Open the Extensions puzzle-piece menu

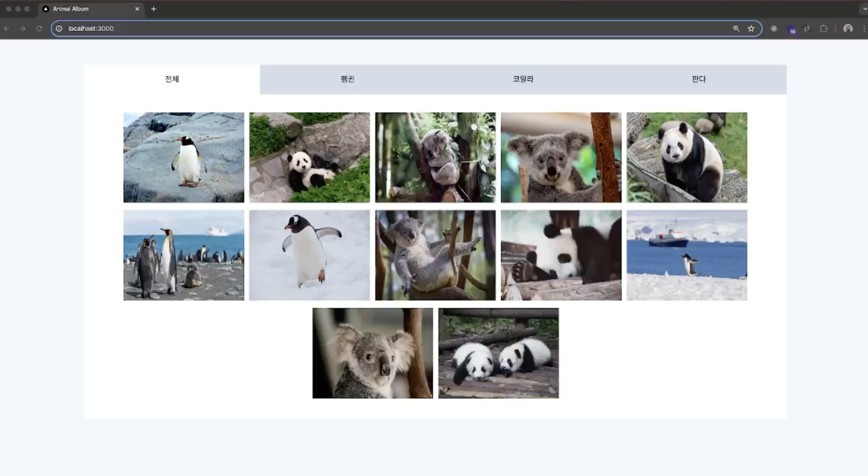[823, 28]
